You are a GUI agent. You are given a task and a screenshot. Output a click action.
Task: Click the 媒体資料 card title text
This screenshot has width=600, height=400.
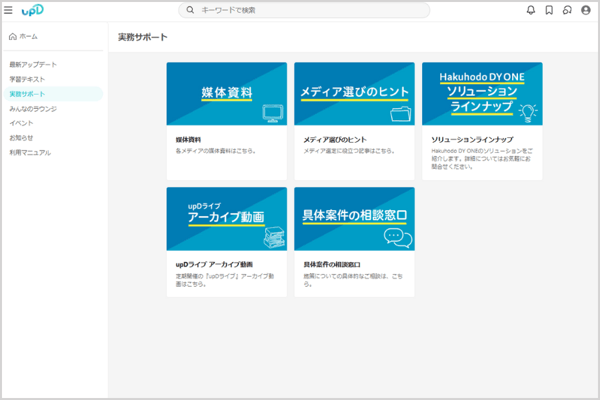pyautogui.click(x=188, y=140)
